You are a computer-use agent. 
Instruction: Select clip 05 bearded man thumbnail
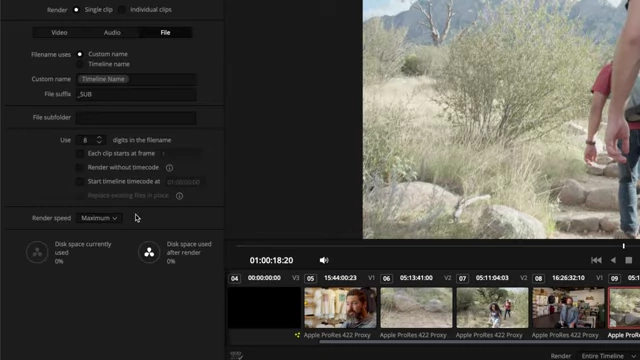pyautogui.click(x=340, y=307)
